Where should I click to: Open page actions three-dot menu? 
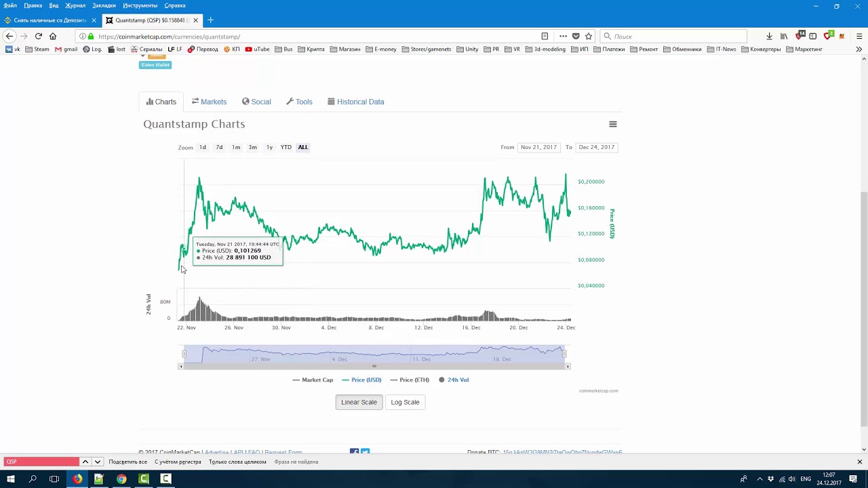coord(563,36)
